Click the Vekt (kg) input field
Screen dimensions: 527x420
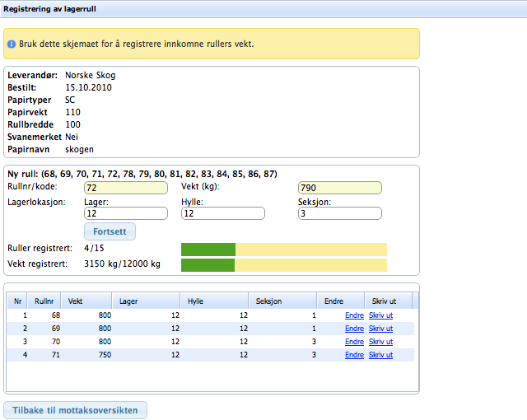(x=340, y=188)
